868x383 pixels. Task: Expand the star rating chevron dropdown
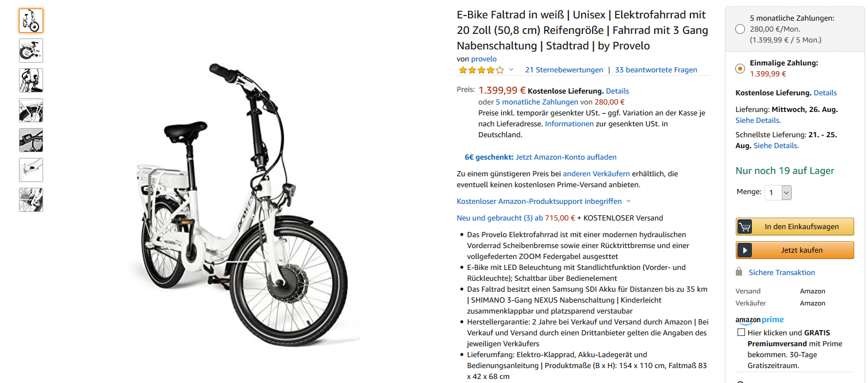coord(511,70)
